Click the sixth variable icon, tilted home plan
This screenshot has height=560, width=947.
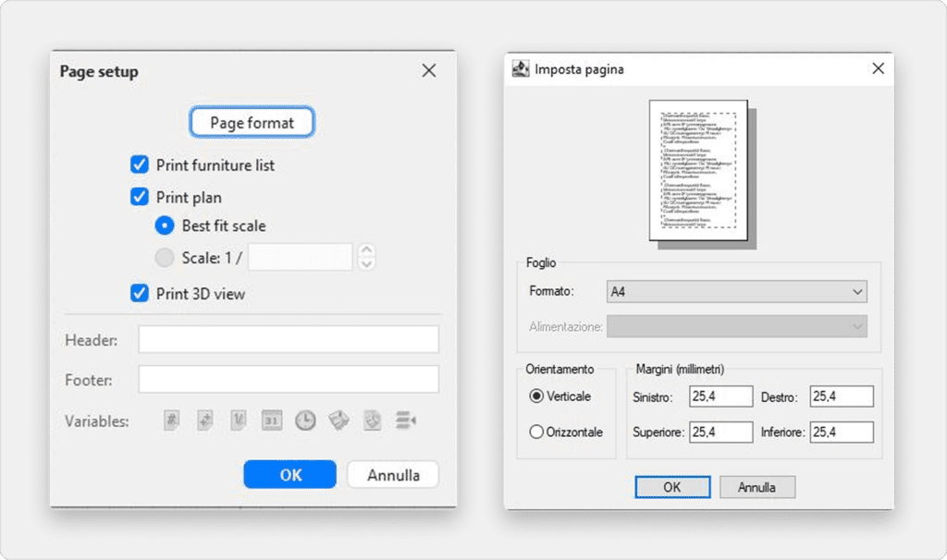(338, 420)
